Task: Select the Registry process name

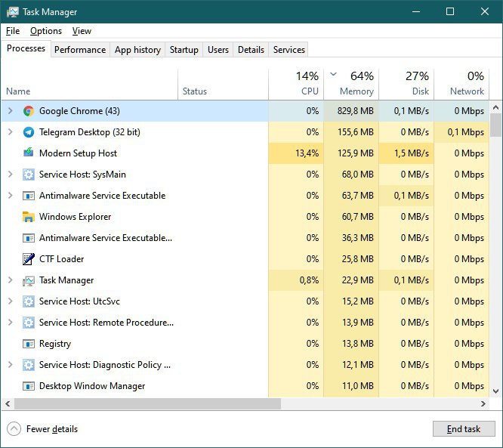Action: tap(55, 344)
